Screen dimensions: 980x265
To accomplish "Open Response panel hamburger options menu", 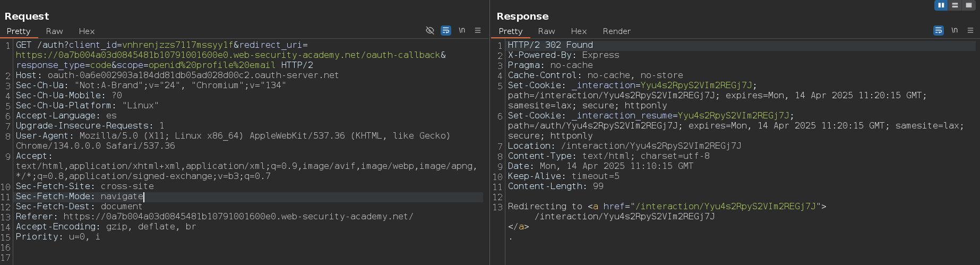I will pyautogui.click(x=970, y=30).
